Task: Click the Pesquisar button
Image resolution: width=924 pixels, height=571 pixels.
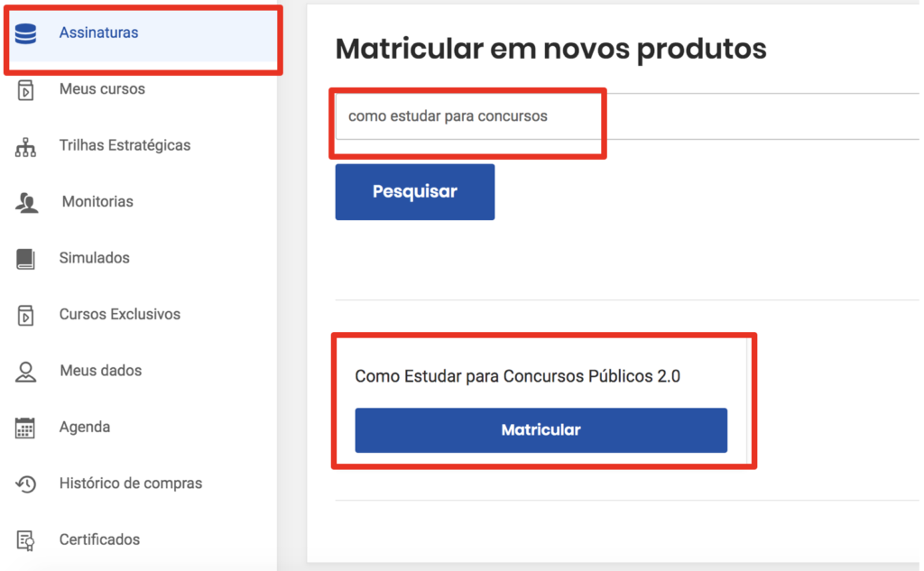Action: (x=415, y=191)
